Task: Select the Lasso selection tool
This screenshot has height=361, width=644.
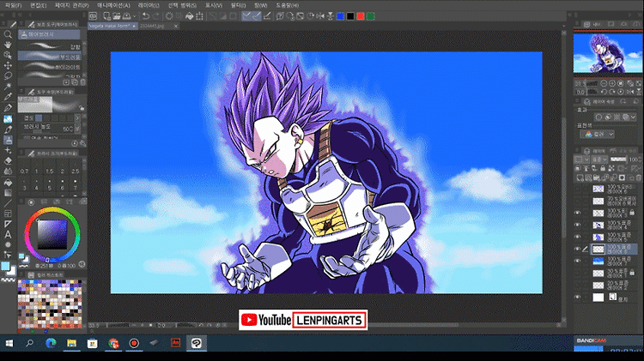Action: (8, 76)
